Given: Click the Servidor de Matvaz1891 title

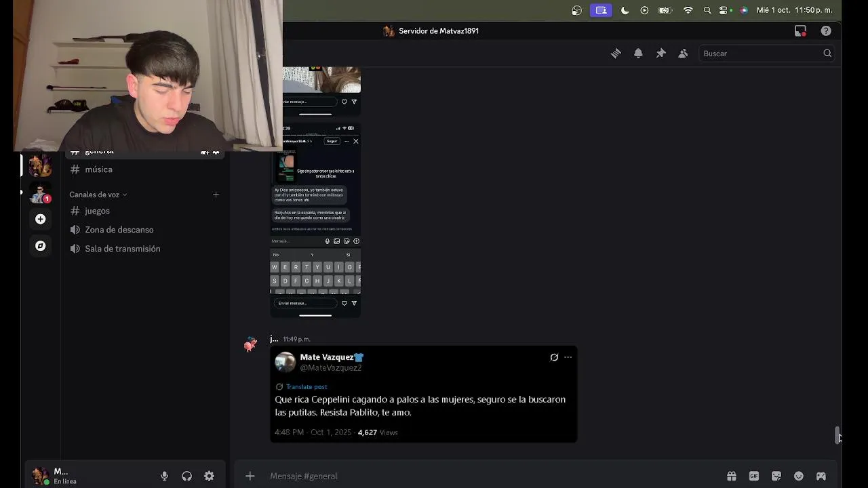Looking at the screenshot, I should [x=439, y=31].
